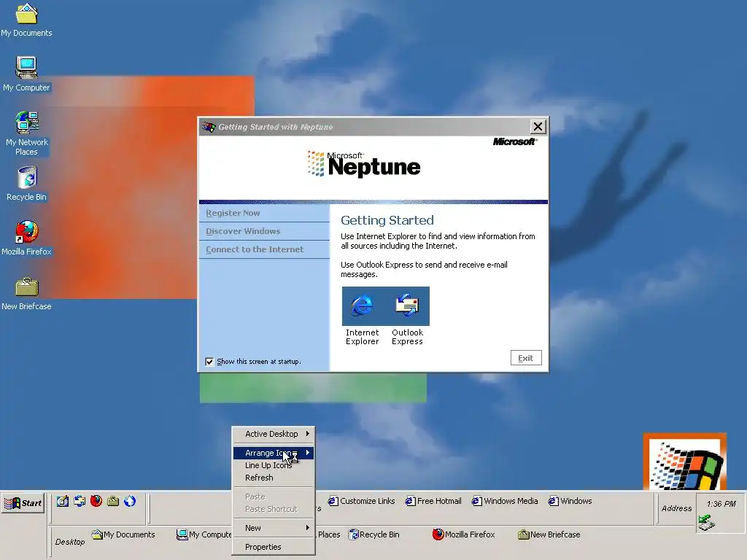
Task: Close the Getting Started with Neptune window
Action: tap(538, 127)
